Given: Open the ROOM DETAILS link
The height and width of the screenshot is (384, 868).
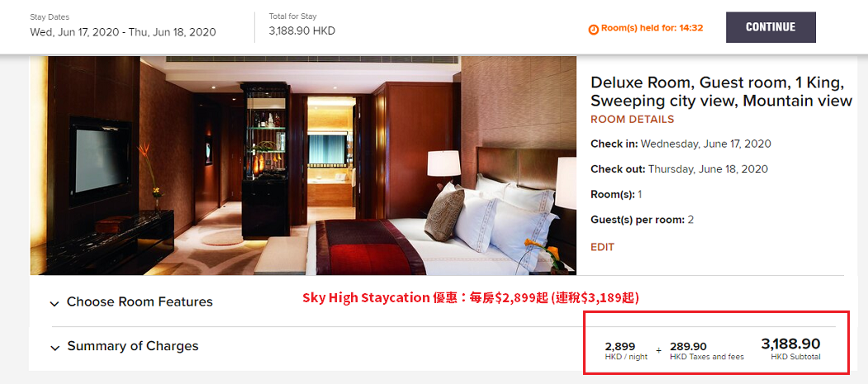Looking at the screenshot, I should [632, 120].
